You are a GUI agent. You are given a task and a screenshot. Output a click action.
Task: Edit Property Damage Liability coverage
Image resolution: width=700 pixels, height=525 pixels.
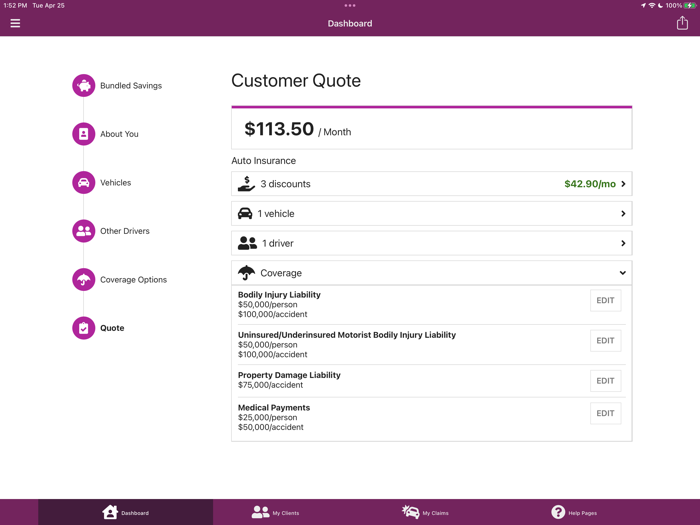(605, 381)
